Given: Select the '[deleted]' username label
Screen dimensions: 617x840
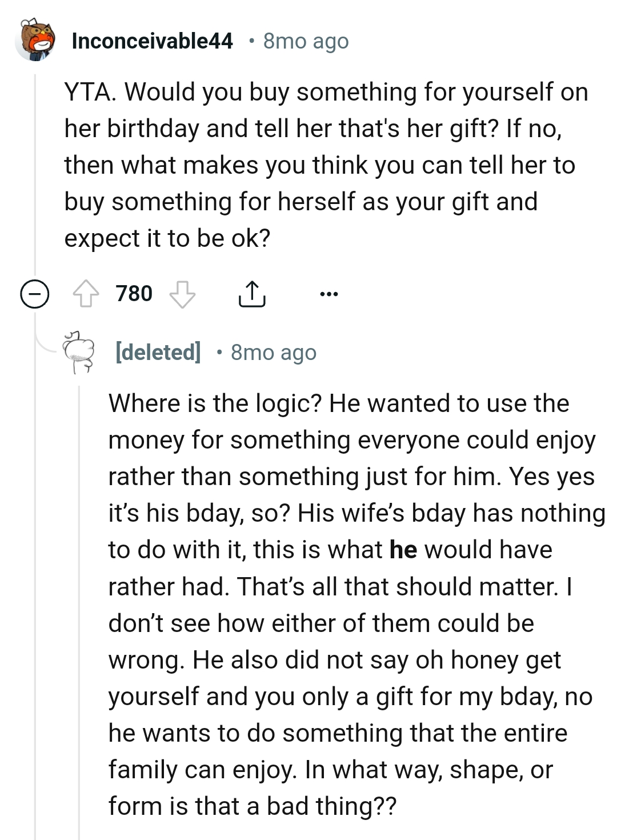Looking at the screenshot, I should tap(158, 352).
